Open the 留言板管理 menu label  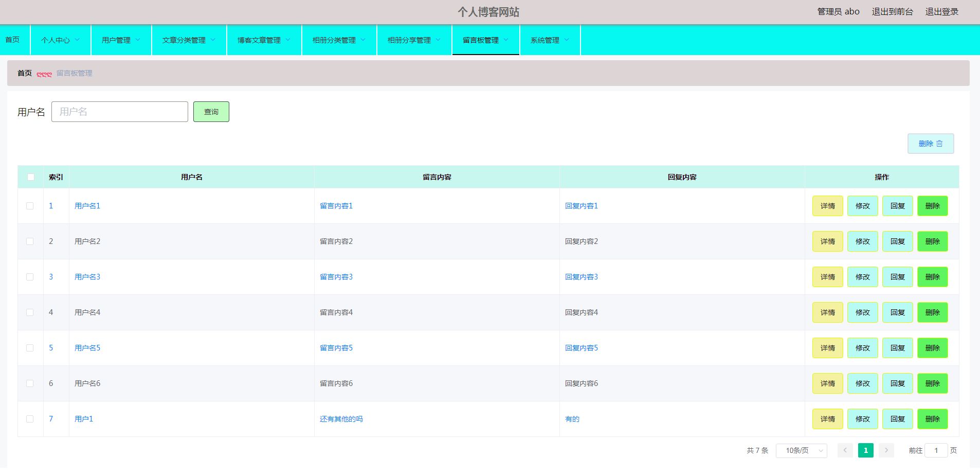[x=481, y=40]
